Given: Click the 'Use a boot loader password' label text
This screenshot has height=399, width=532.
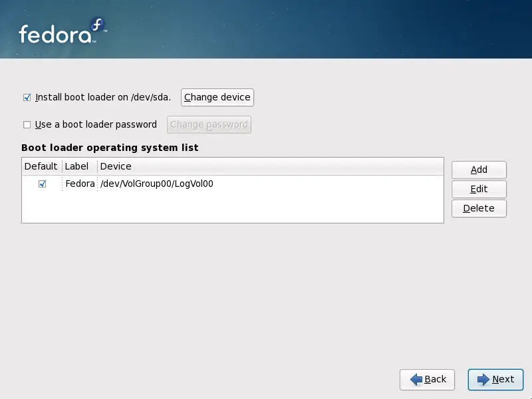Looking at the screenshot, I should (x=96, y=124).
